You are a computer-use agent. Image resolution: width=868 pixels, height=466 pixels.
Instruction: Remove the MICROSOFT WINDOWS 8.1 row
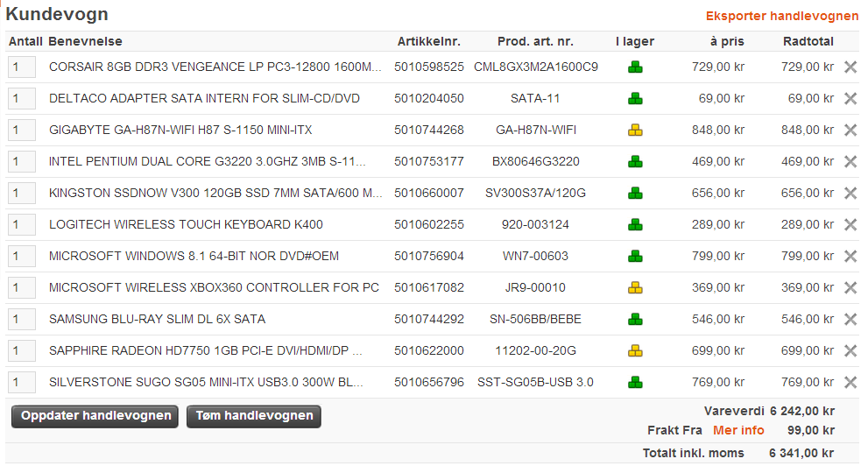click(x=850, y=257)
